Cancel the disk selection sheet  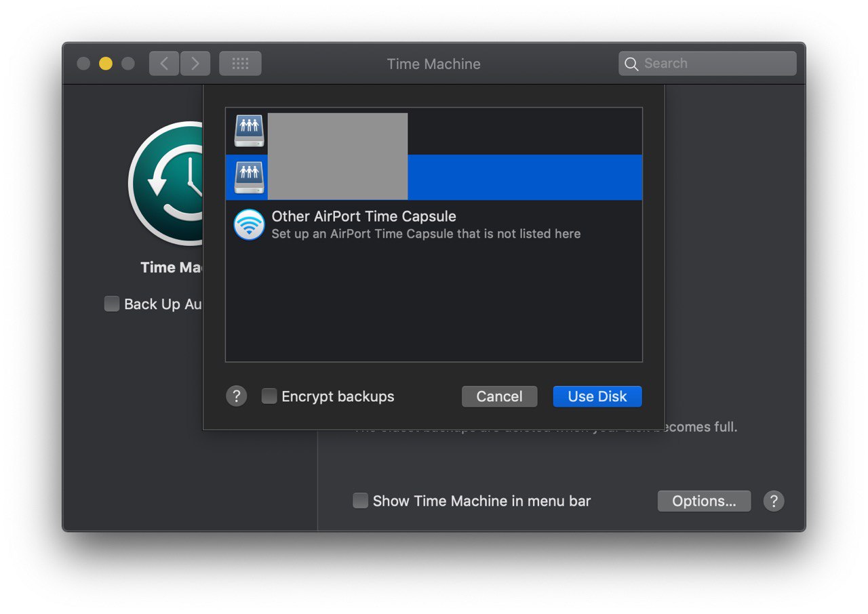click(499, 396)
